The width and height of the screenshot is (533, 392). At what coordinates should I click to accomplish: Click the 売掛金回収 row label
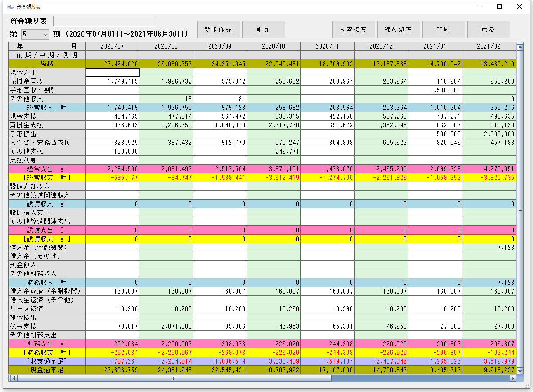pos(47,81)
